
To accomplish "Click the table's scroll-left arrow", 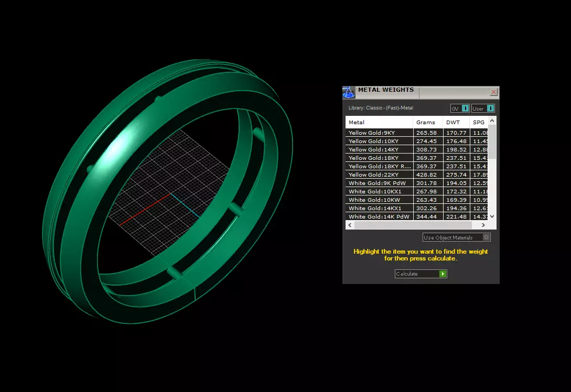I will (350, 225).
